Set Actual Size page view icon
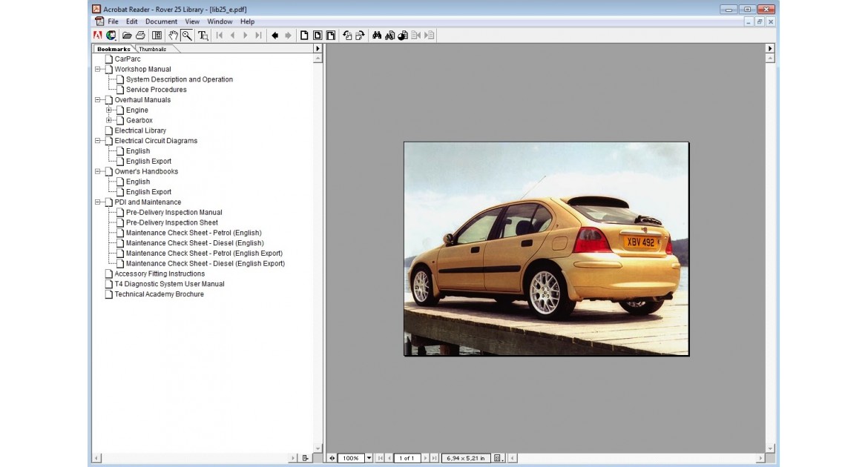 pos(304,36)
